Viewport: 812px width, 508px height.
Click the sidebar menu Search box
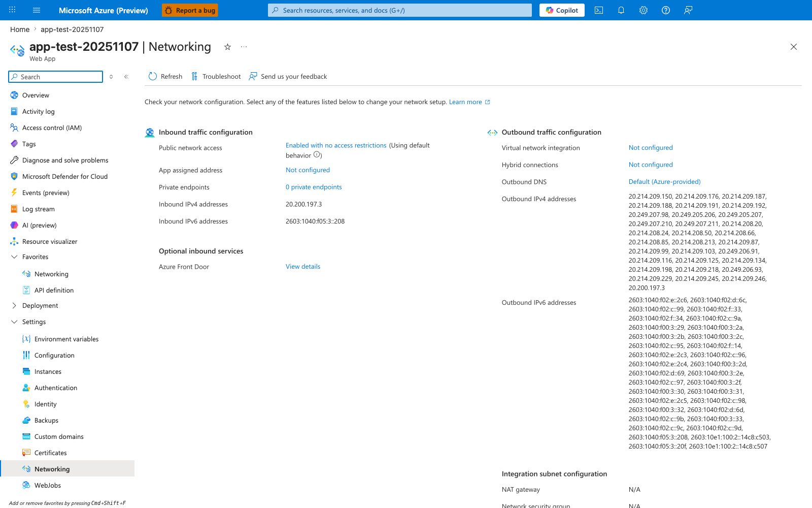click(56, 77)
